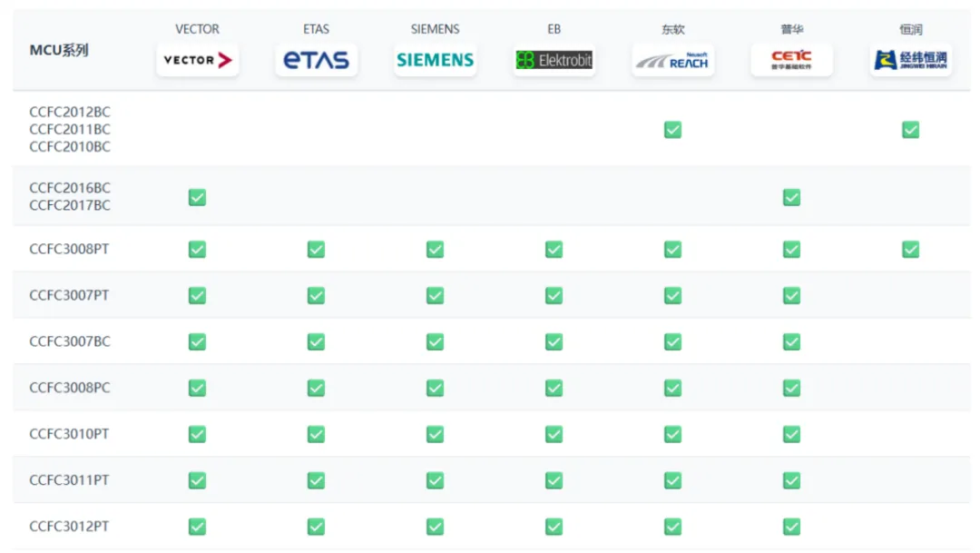Click the VECTOR column header text

coord(198,29)
